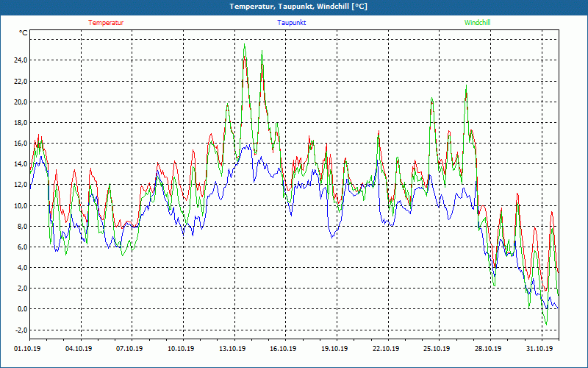Click the 8,0 y-axis value
The width and height of the screenshot is (588, 368).
(x=22, y=226)
